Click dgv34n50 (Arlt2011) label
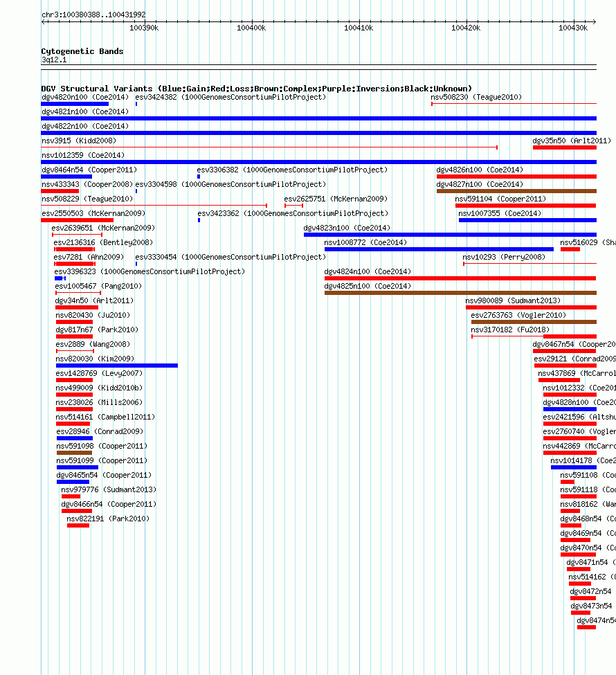The image size is (616, 675). coord(94,301)
